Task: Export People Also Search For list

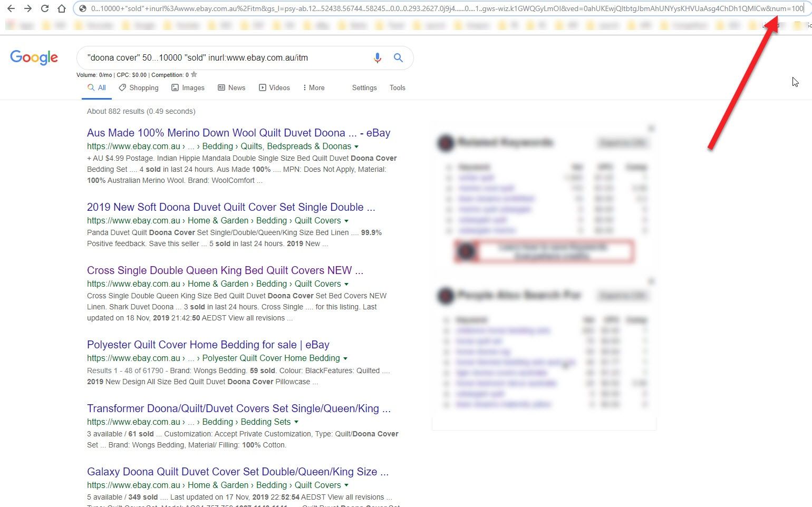Action: click(623, 296)
